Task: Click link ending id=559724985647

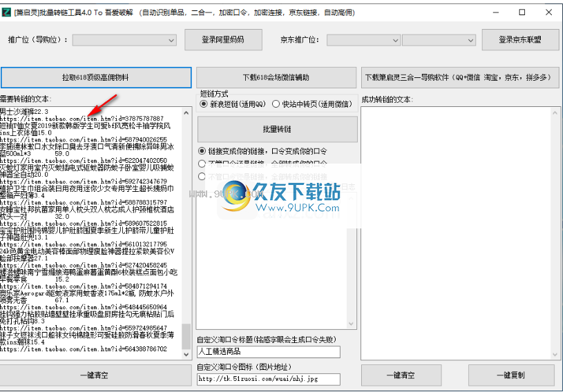Action: click(x=84, y=328)
